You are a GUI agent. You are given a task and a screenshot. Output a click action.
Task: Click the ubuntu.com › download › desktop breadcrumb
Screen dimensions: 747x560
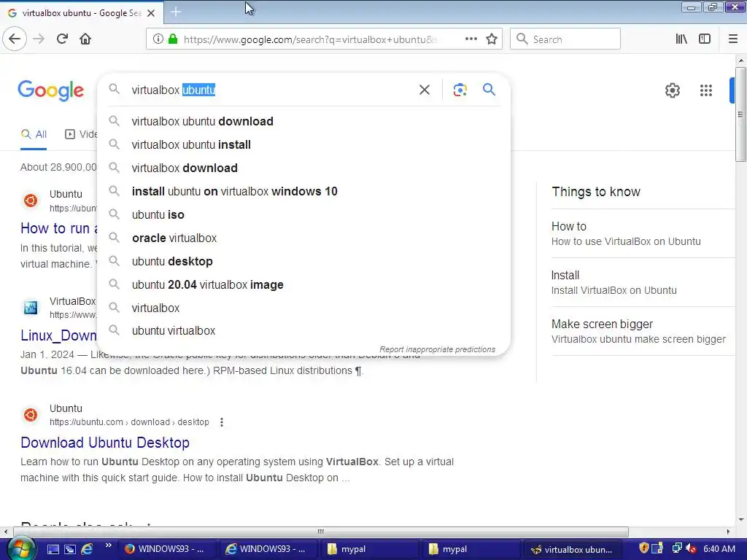point(129,422)
